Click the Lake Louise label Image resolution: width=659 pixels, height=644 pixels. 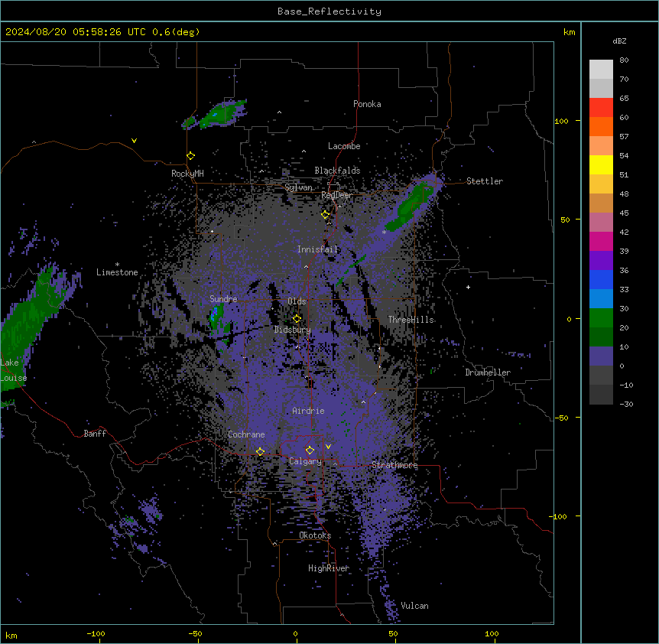pos(12,370)
